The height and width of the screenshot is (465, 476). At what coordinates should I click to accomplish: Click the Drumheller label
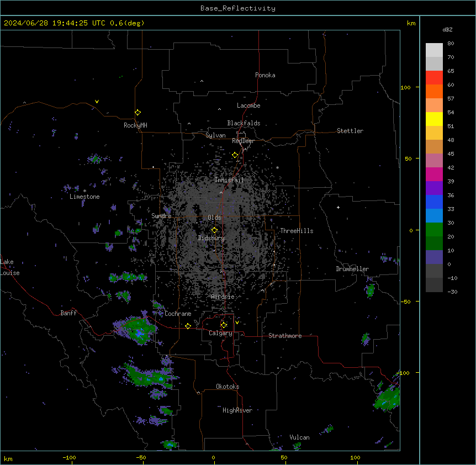(x=352, y=269)
